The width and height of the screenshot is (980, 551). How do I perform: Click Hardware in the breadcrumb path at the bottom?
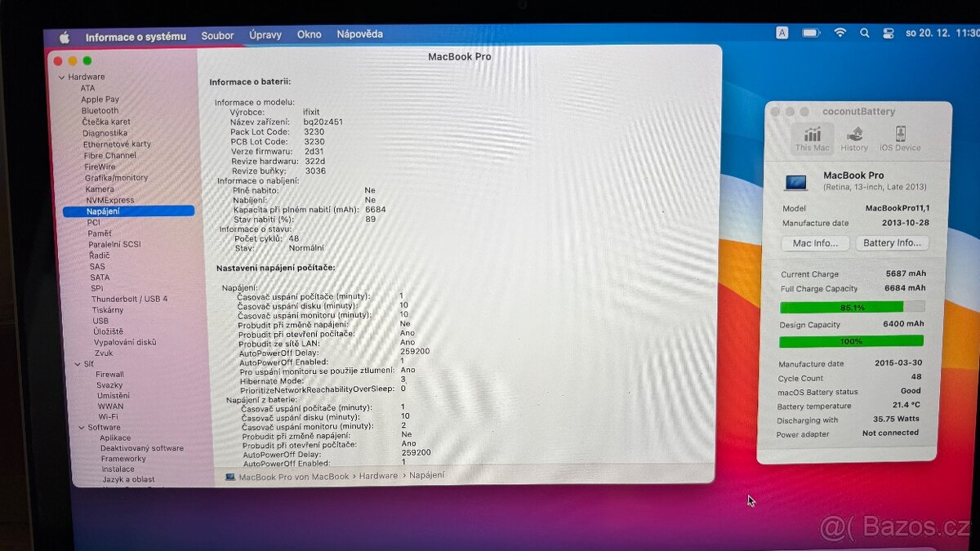(x=377, y=474)
